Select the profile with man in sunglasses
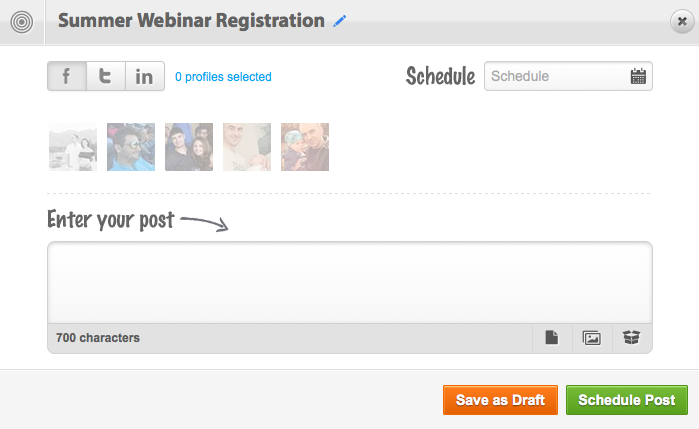 click(x=131, y=147)
